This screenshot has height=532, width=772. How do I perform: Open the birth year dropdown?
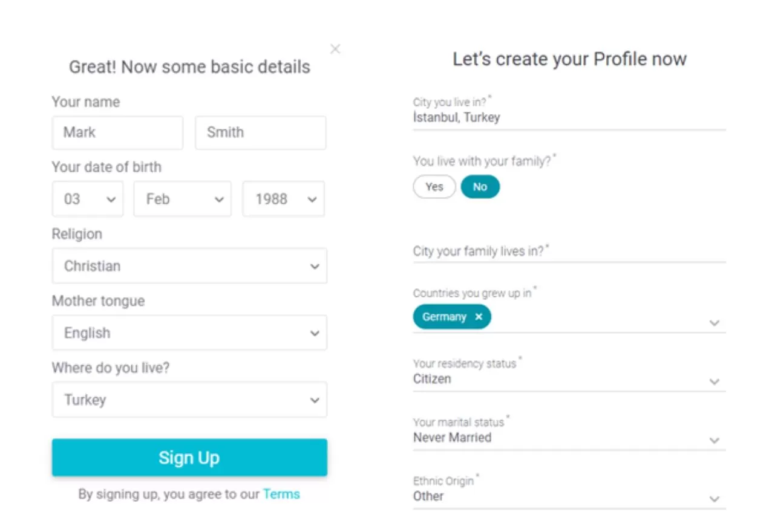pos(283,199)
